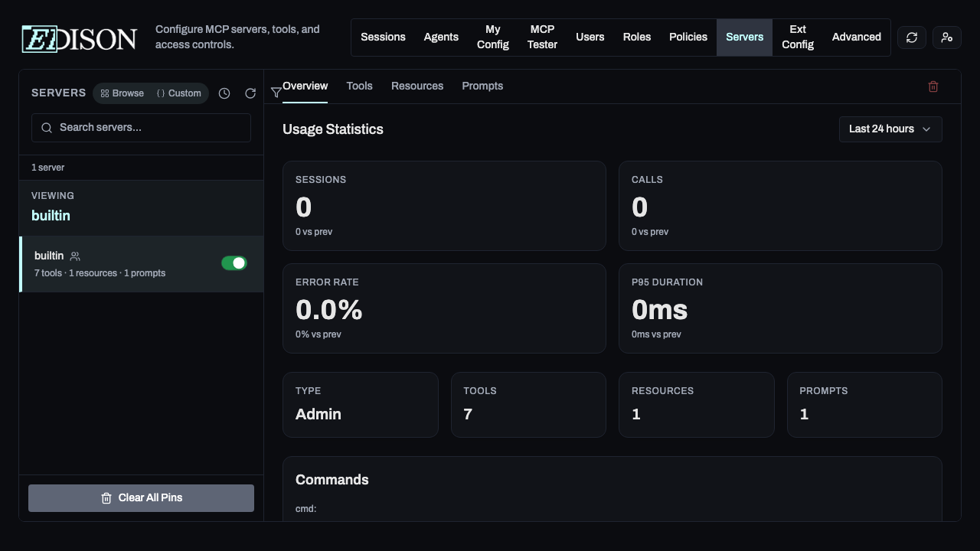Switch to the Tools tab

(359, 86)
